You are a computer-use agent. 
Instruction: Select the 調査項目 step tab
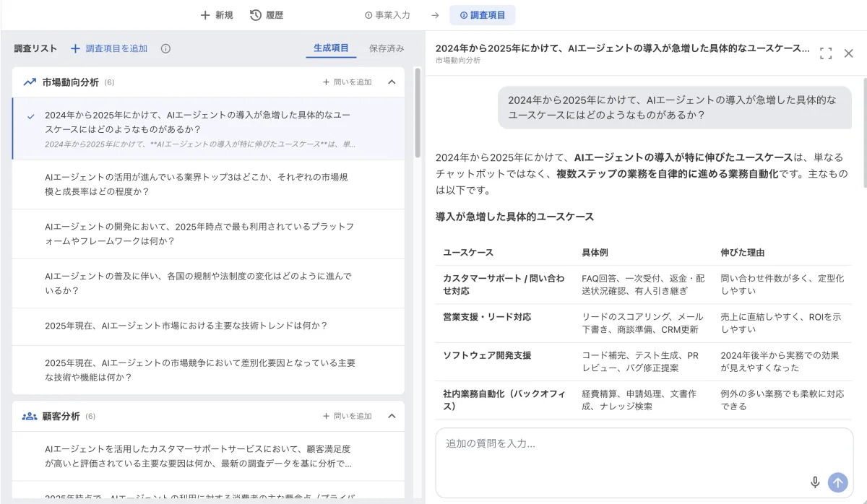tap(483, 14)
